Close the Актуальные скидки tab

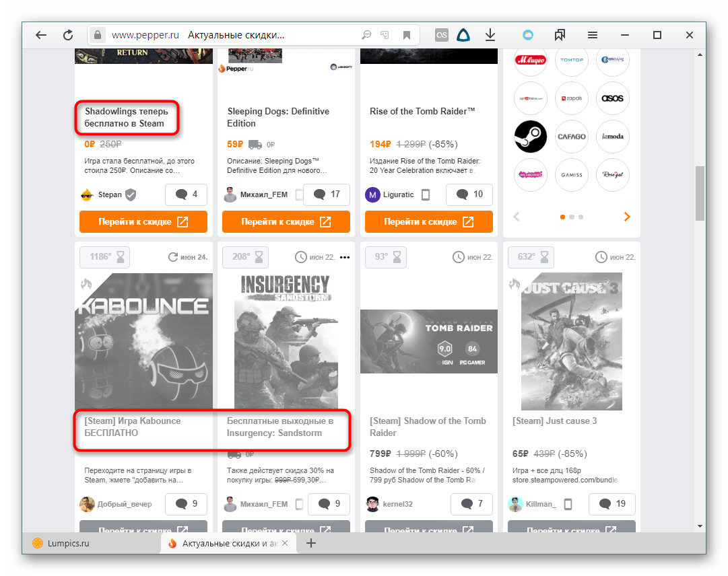click(285, 543)
